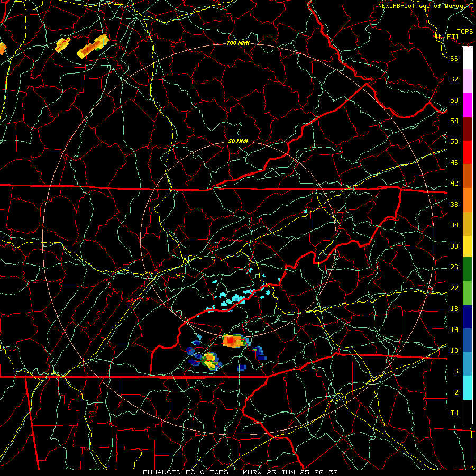Click the bright yellow legend swatch

[x=467, y=246]
